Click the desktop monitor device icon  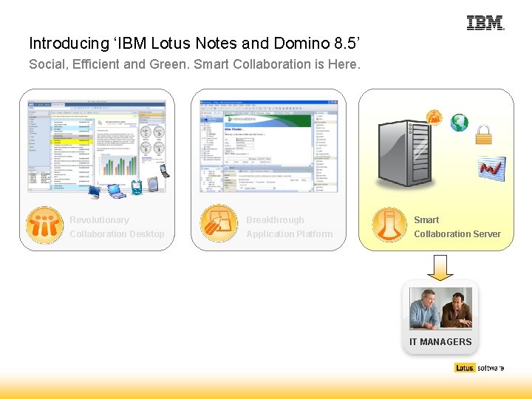tap(95, 192)
